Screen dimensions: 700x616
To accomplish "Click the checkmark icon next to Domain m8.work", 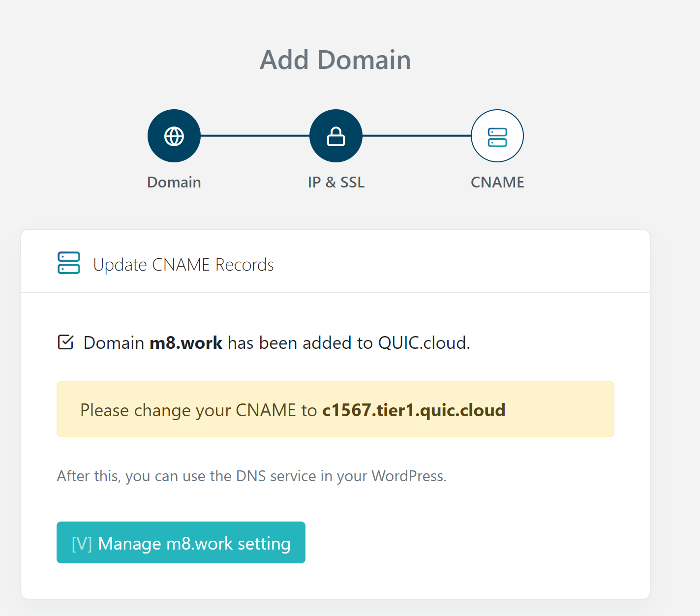I will (x=65, y=342).
